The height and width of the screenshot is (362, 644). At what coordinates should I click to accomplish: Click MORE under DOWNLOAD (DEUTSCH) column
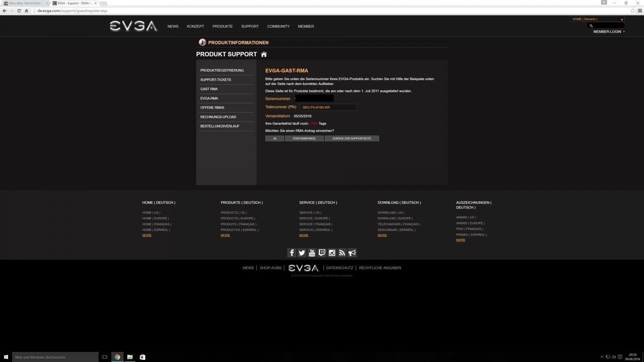382,235
